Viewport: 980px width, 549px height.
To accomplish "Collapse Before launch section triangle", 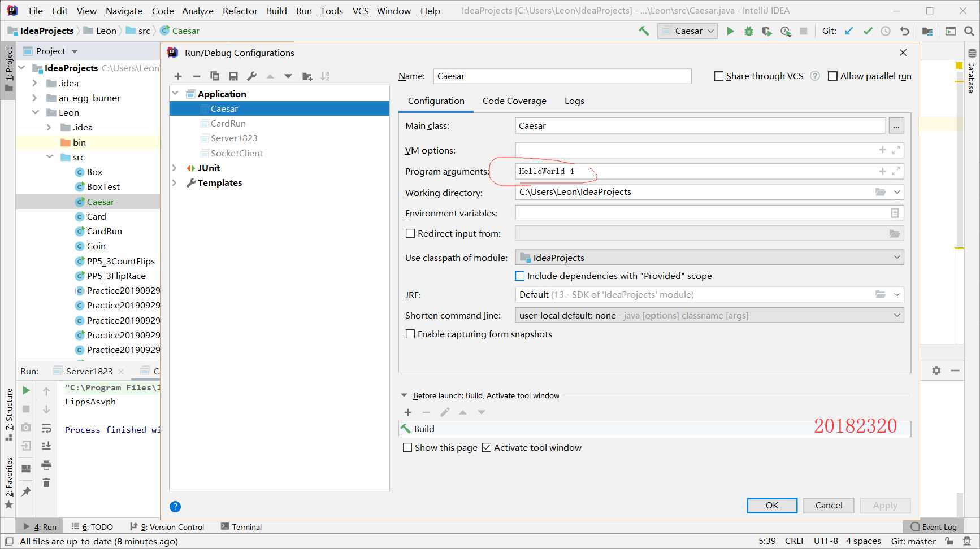I will click(x=404, y=395).
